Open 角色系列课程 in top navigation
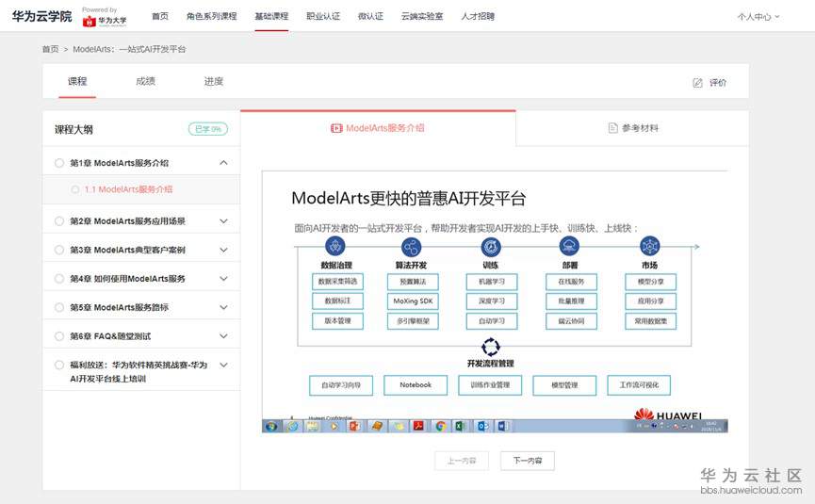The image size is (815, 504). [x=212, y=16]
